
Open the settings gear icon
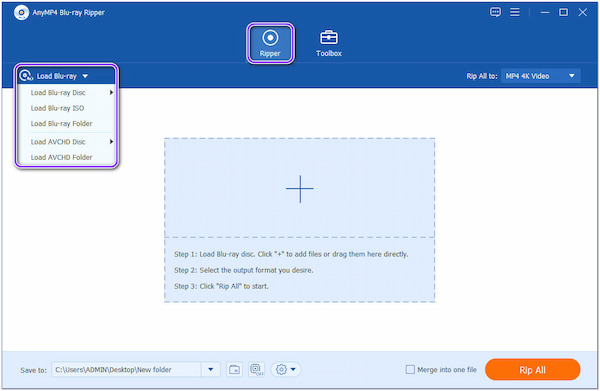(x=281, y=370)
